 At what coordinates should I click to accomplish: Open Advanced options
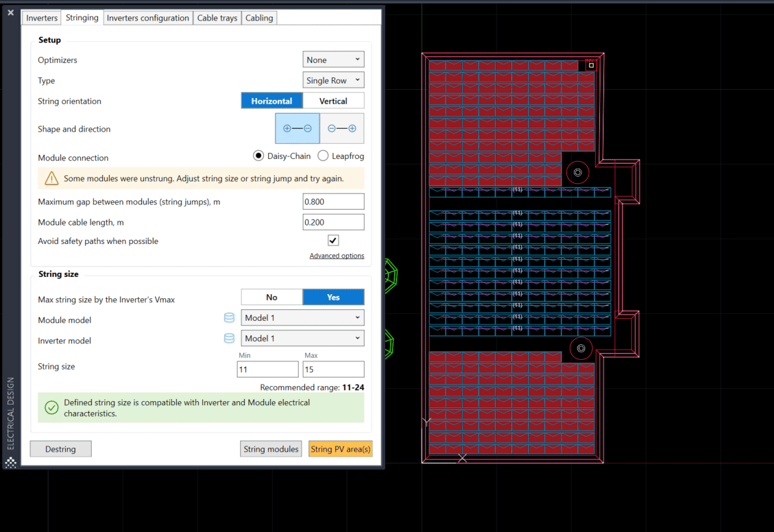pos(337,255)
